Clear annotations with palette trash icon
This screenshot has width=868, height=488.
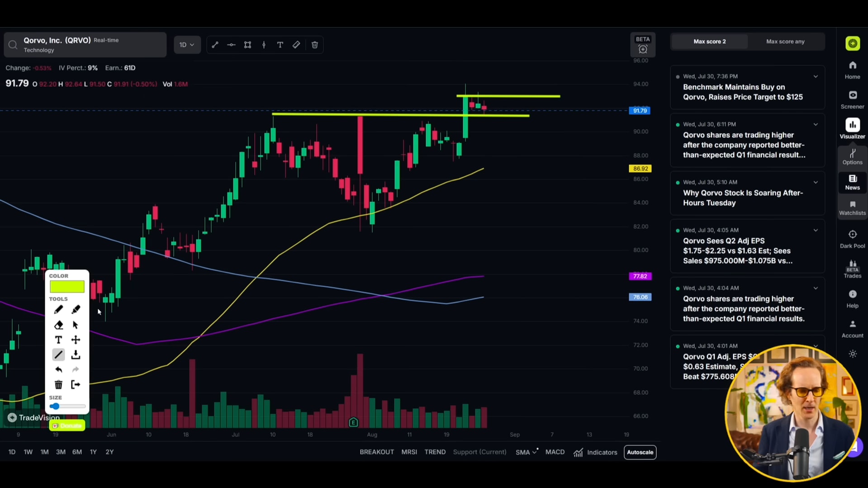tap(58, 384)
